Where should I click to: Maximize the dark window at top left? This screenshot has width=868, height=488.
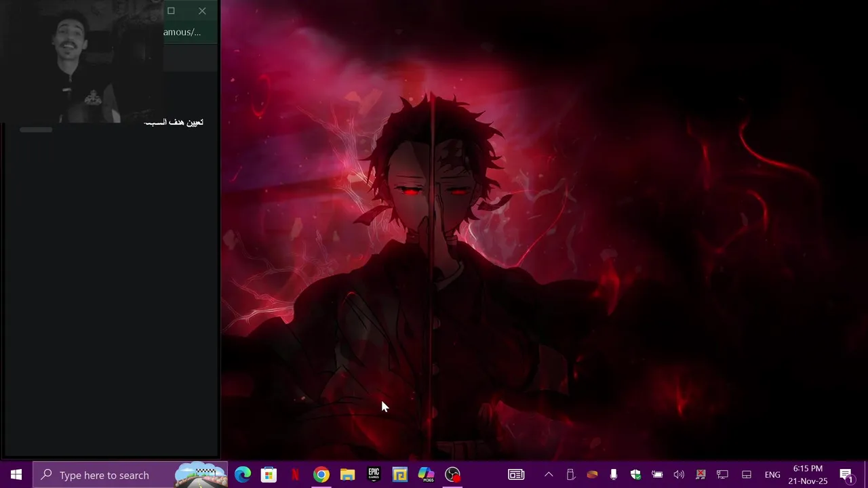[171, 11]
